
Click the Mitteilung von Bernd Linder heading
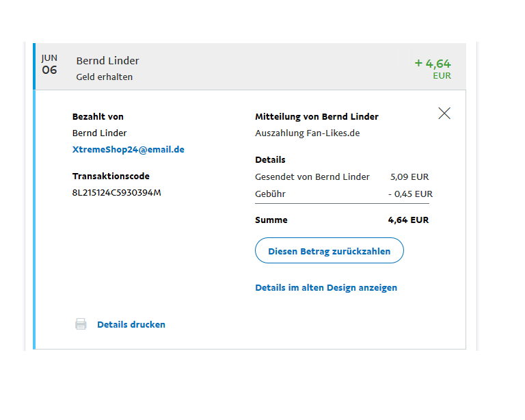point(317,117)
